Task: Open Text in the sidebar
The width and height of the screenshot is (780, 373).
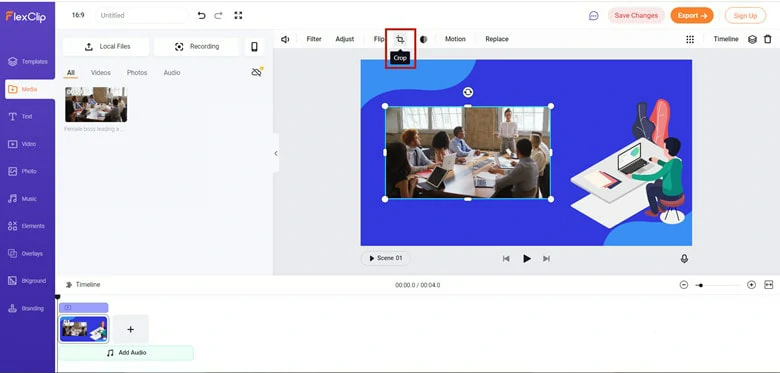Action: click(20, 116)
